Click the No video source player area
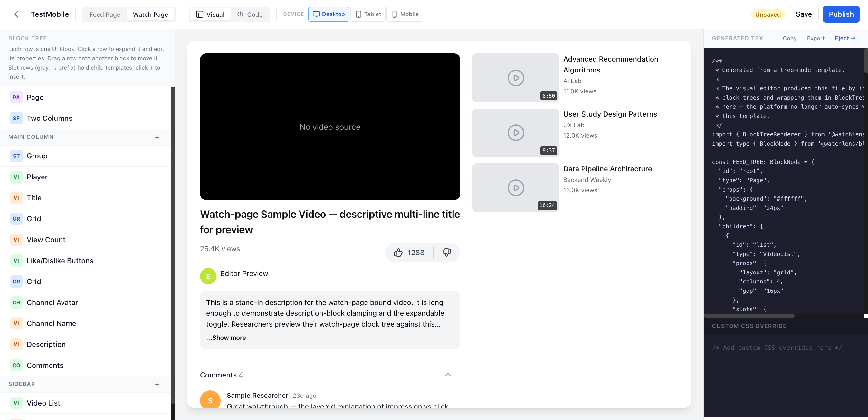This screenshot has width=868, height=420. coord(330,127)
